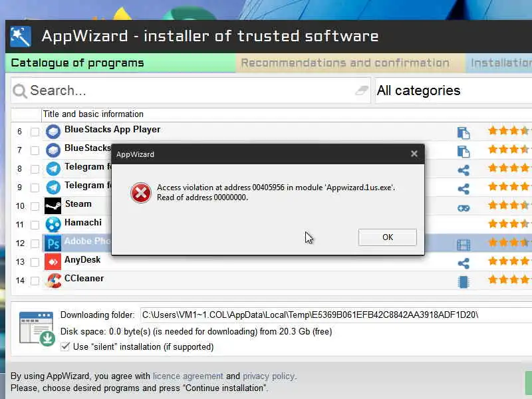532x399 pixels.
Task: Click share category icon in row 9
Action: 464,189
